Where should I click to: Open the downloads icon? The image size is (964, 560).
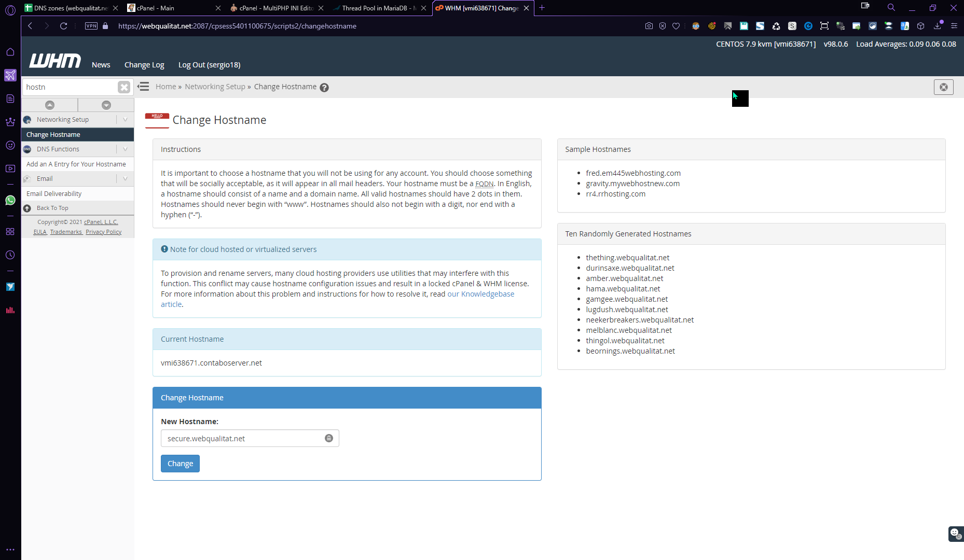tap(938, 26)
